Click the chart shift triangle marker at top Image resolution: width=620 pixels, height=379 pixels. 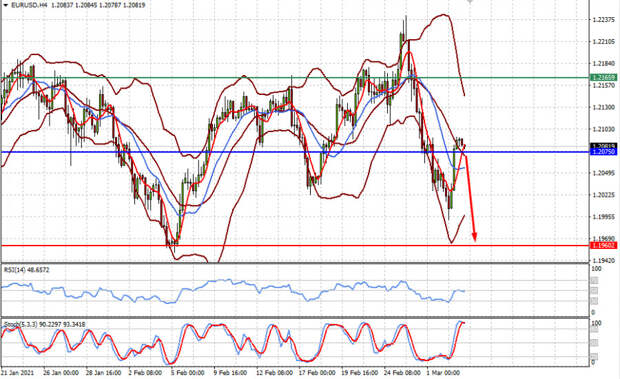(470, 2)
